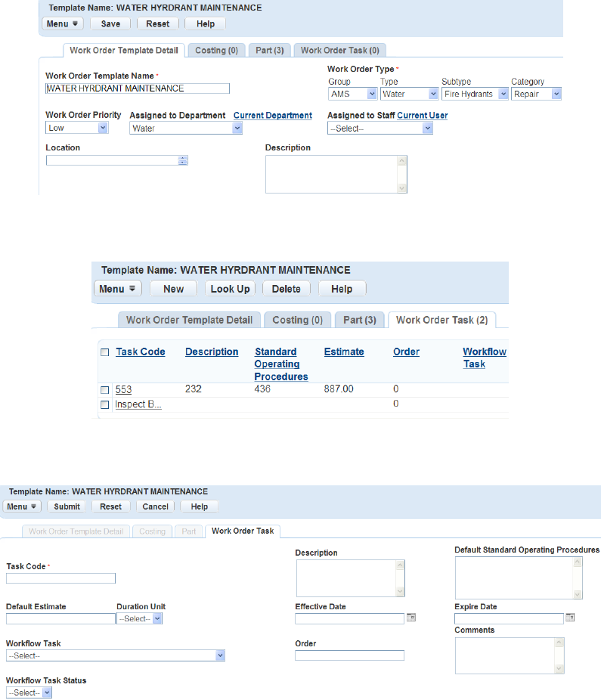Check the box for task code 553
The height and width of the screenshot is (700, 601).
pos(105,390)
